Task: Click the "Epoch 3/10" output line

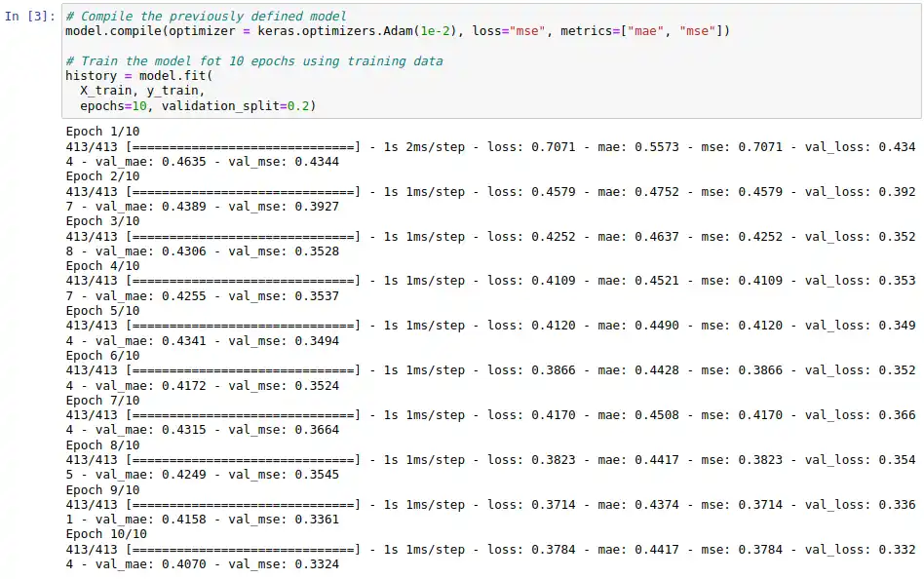Action: pos(102,220)
